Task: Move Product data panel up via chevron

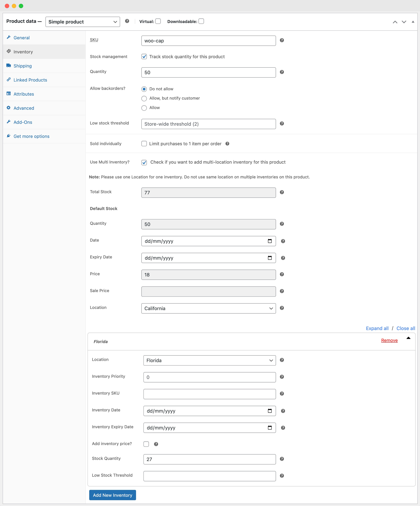Action: click(x=395, y=22)
